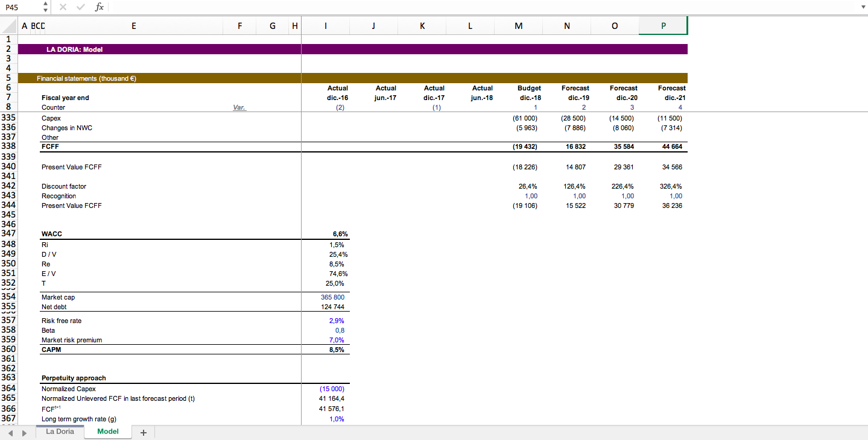Click the FCFF label in row 338
Viewport: 868px width, 440px height.
pyautogui.click(x=50, y=146)
